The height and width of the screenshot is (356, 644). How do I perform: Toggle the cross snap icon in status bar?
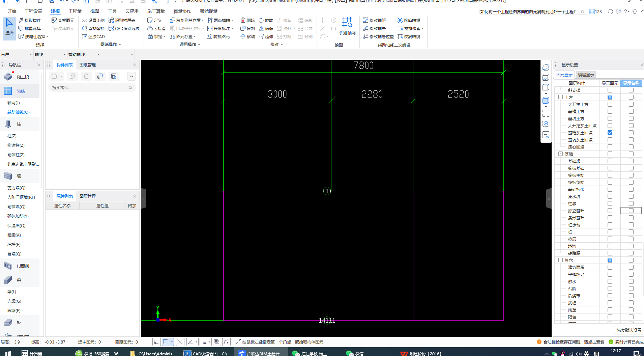pos(180,342)
